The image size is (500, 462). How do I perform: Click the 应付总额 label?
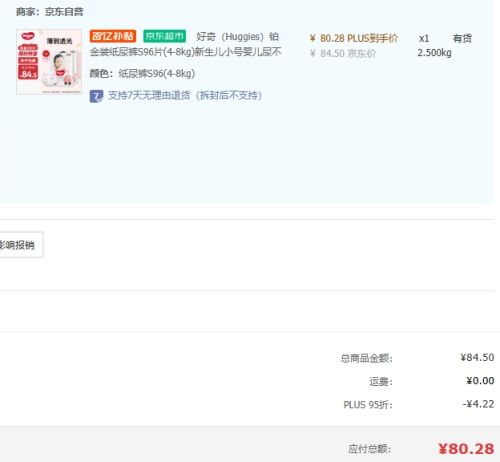pyautogui.click(x=369, y=449)
